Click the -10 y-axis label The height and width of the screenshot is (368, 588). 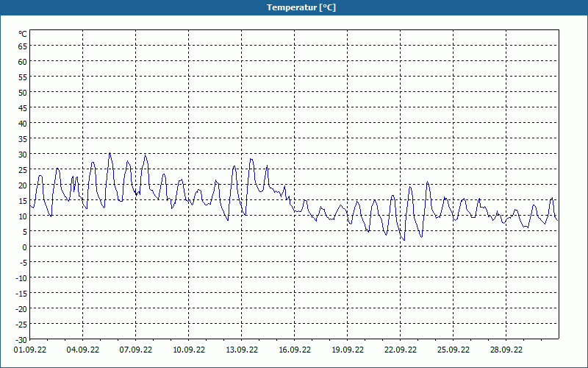pos(21,278)
